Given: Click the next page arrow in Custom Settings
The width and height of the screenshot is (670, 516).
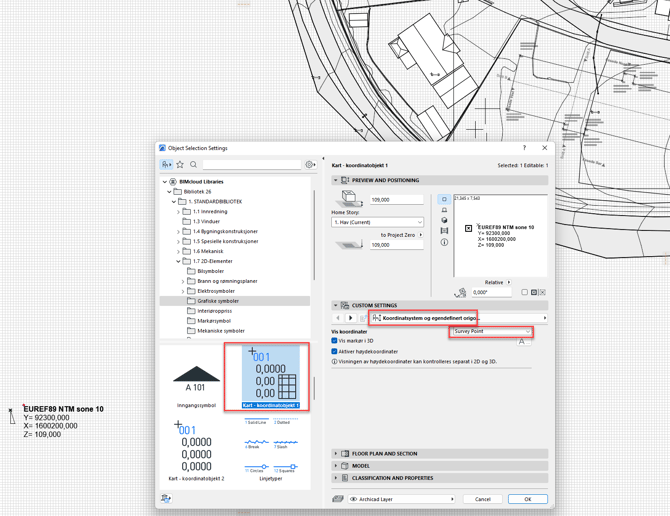Looking at the screenshot, I should 350,318.
